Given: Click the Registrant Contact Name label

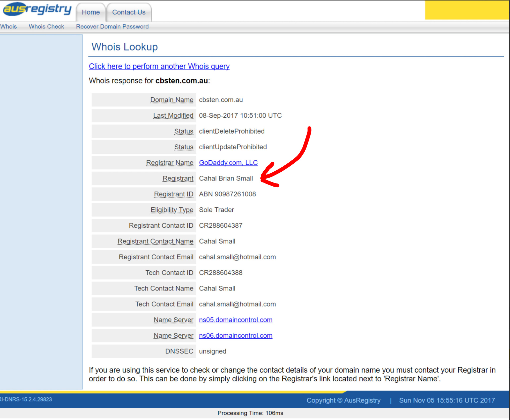Looking at the screenshot, I should 155,241.
